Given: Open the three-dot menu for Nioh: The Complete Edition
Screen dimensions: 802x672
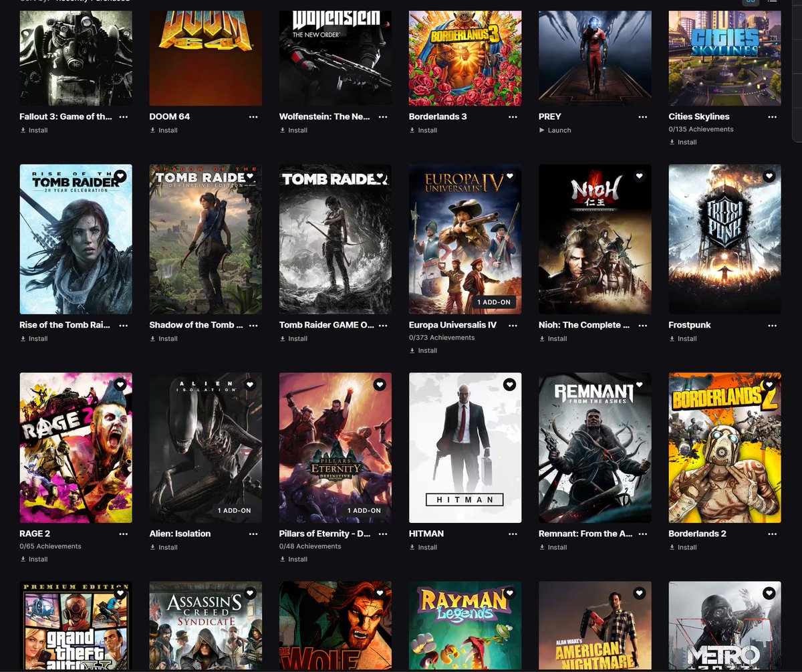Looking at the screenshot, I should [x=642, y=325].
